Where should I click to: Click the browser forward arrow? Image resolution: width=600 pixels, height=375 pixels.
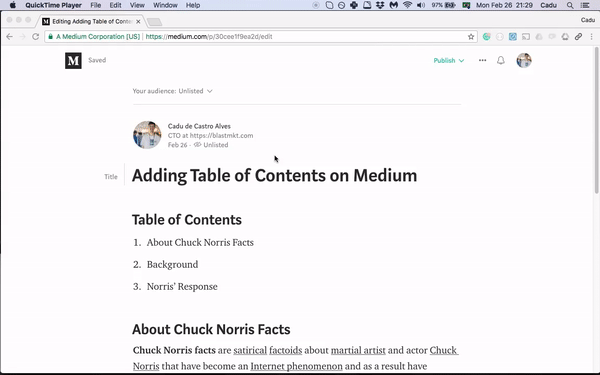tap(23, 37)
